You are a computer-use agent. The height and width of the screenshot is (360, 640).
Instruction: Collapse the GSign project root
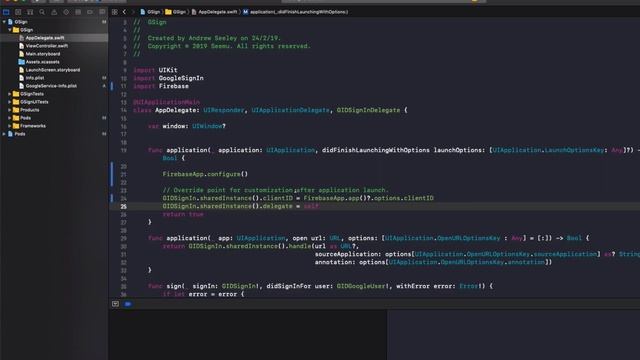[x=4, y=22]
